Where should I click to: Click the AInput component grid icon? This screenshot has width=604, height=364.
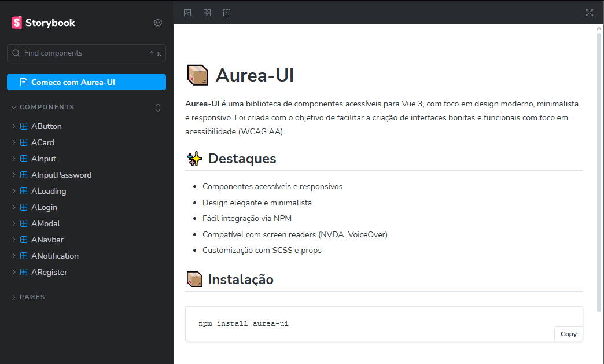(24, 159)
